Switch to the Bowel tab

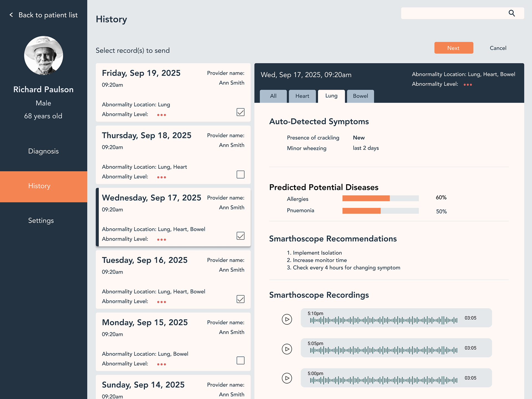point(360,96)
